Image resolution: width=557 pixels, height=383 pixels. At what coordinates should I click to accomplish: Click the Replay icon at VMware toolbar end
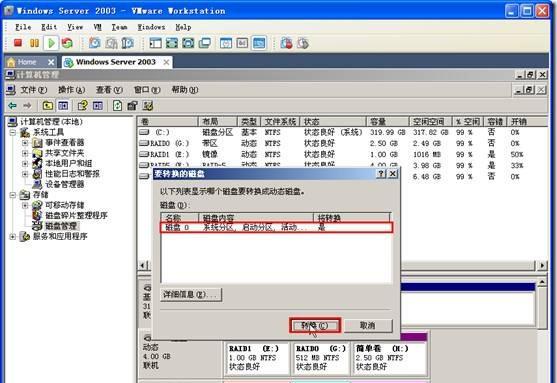point(303,43)
